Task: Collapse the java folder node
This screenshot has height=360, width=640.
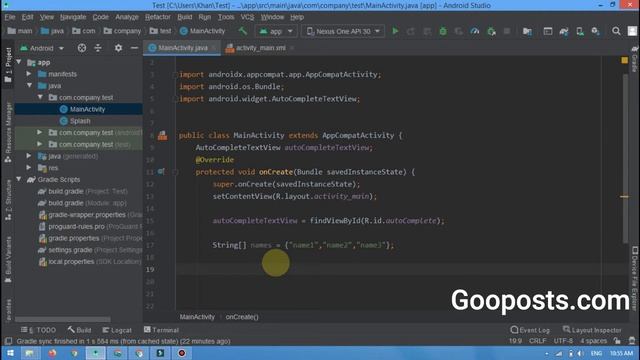Action: [x=29, y=86]
